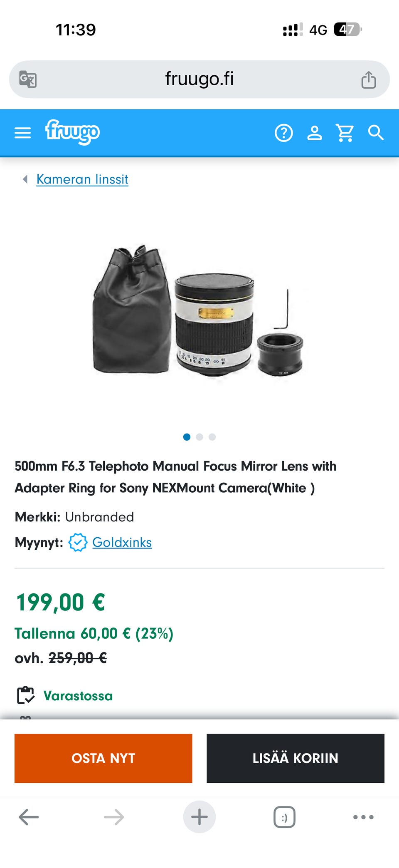Tap the fruugo.fi address bar
399x868 pixels.
pos(199,79)
